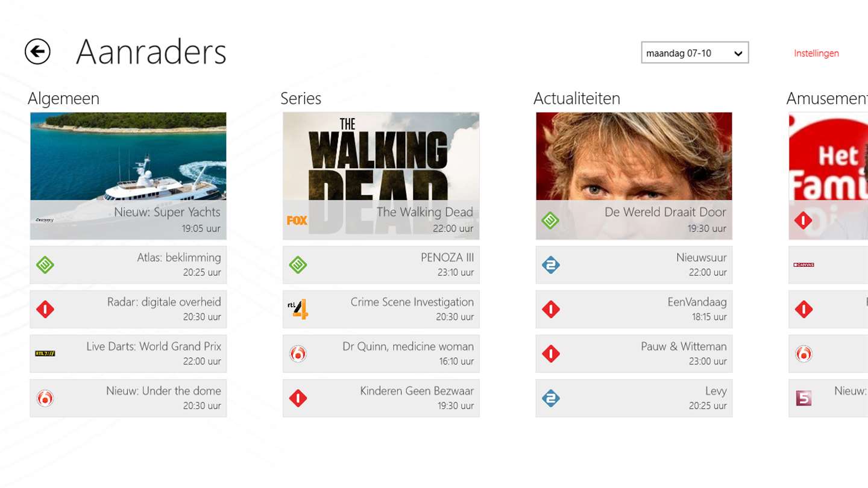Open the Super Yachts featured tile
868x488 pixels.
[128, 176]
